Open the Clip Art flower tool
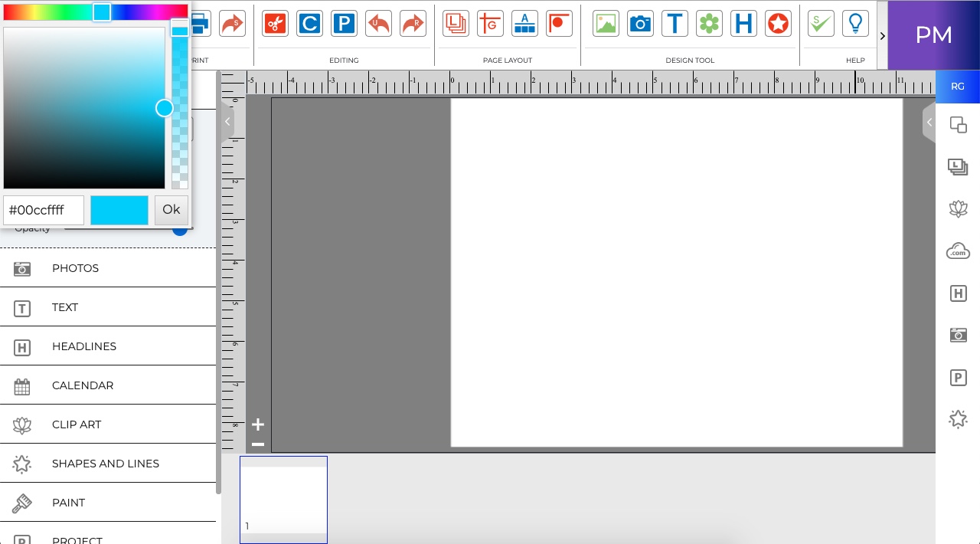 [709, 24]
